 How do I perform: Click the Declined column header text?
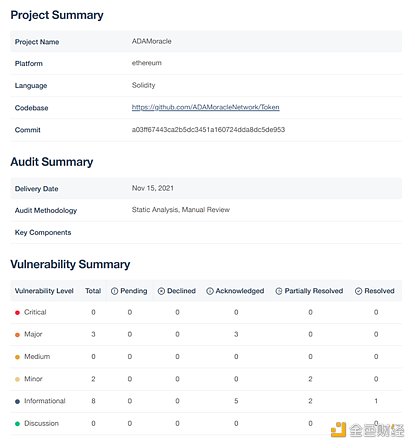point(181,291)
